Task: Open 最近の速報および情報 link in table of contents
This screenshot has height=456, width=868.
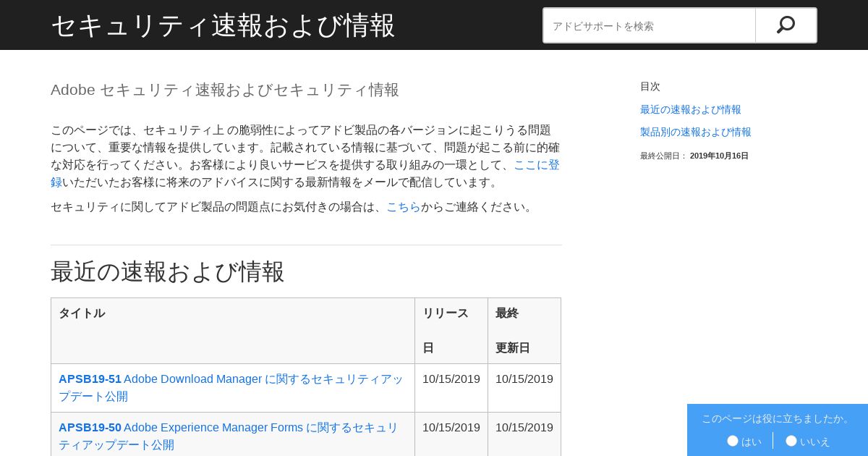Action: pyautogui.click(x=691, y=109)
